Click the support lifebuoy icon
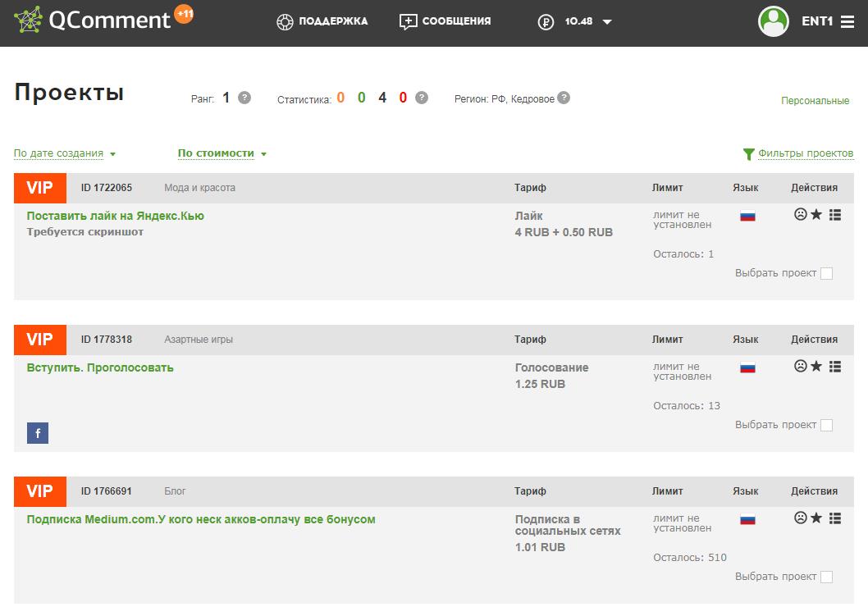 pyautogui.click(x=285, y=22)
